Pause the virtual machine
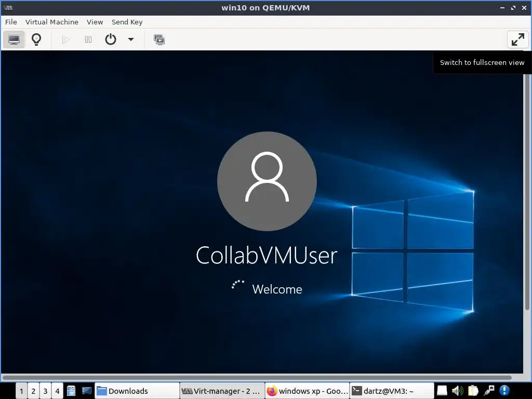The height and width of the screenshot is (399, 532). coord(88,39)
